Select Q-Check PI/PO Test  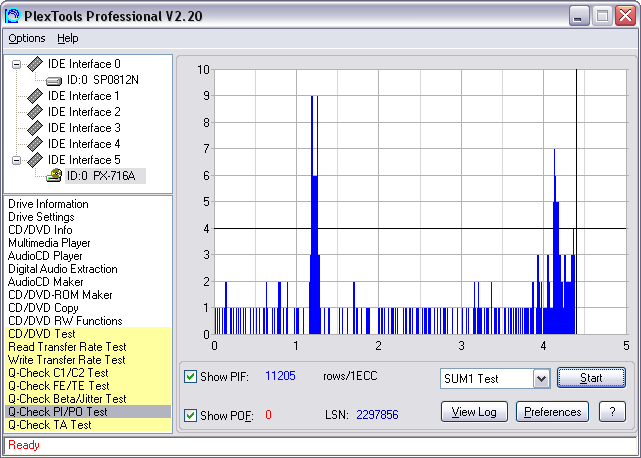click(x=88, y=412)
